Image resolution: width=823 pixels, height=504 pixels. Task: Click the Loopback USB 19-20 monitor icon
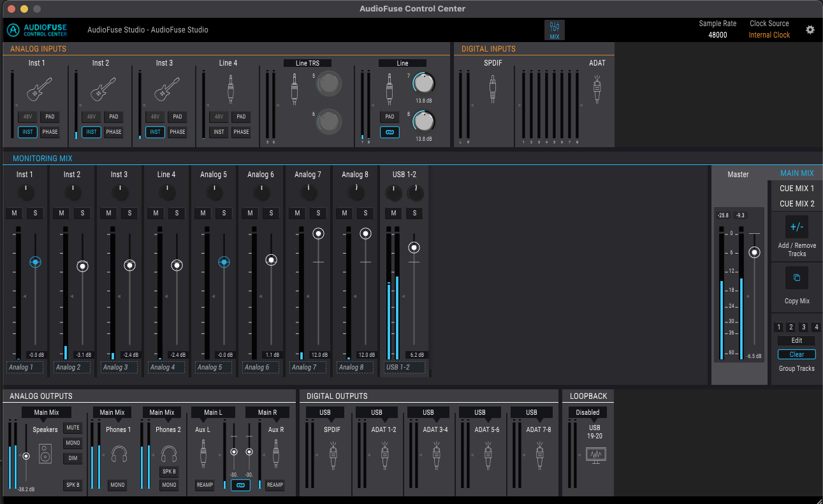pyautogui.click(x=595, y=455)
